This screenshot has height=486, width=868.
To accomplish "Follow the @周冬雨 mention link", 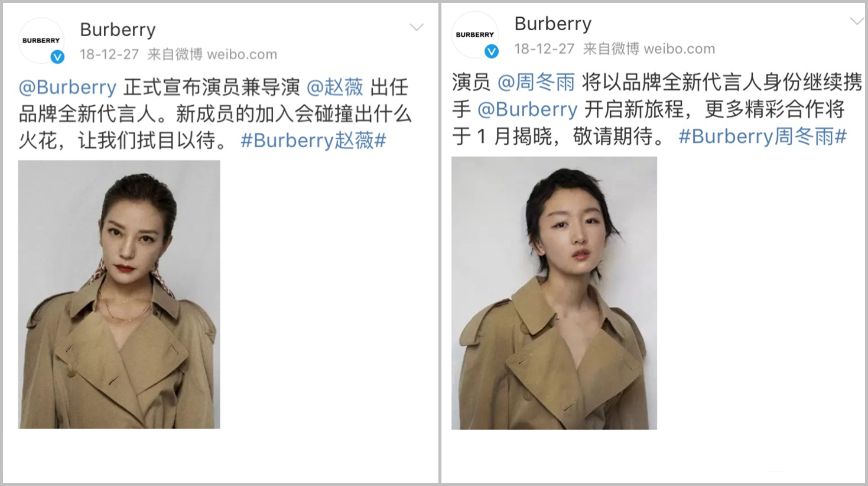I will 536,82.
